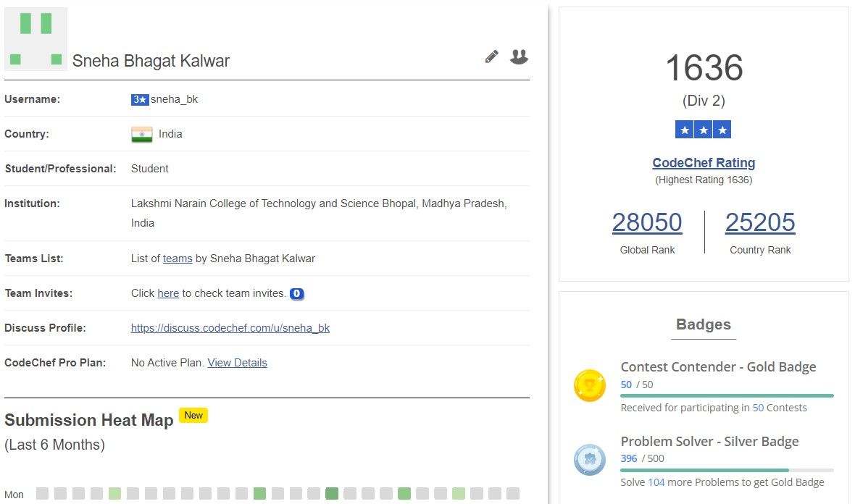Image resolution: width=855 pixels, height=504 pixels.
Task: Click the India flag icon
Action: [x=142, y=134]
